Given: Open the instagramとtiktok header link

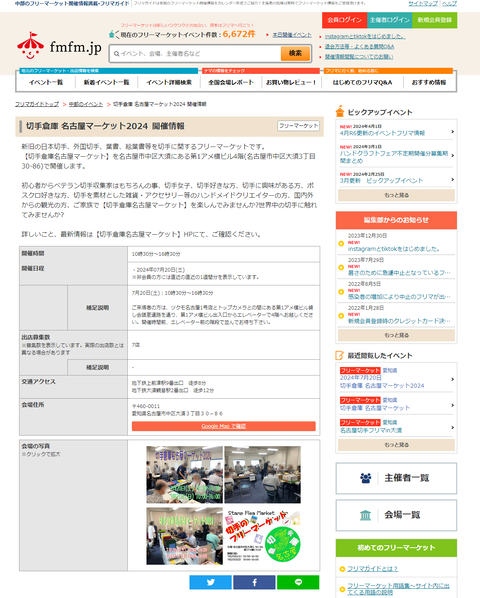Looking at the screenshot, I should tap(365, 37).
